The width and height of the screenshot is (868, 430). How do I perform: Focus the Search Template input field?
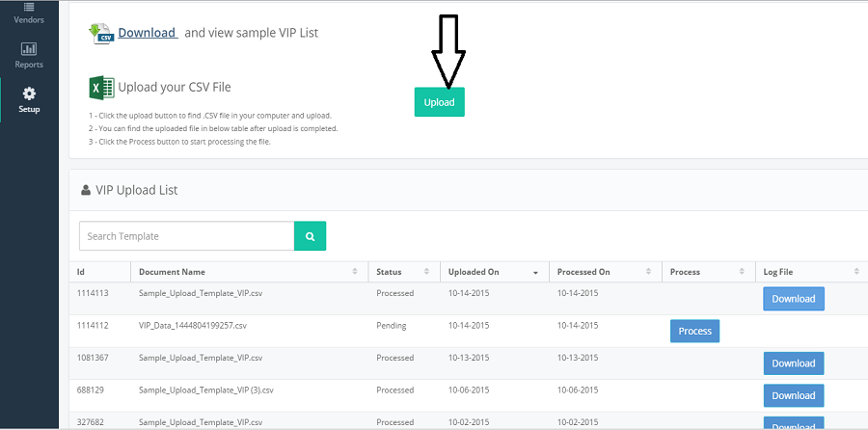coord(186,236)
